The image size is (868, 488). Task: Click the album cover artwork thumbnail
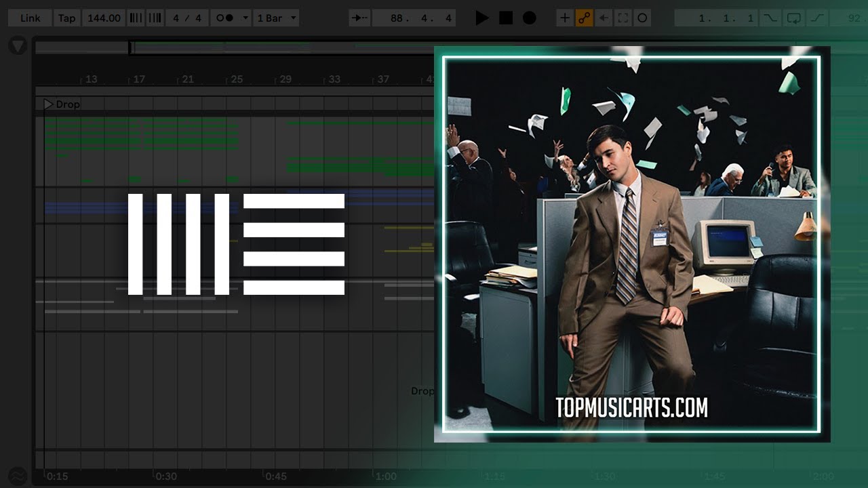(632, 244)
